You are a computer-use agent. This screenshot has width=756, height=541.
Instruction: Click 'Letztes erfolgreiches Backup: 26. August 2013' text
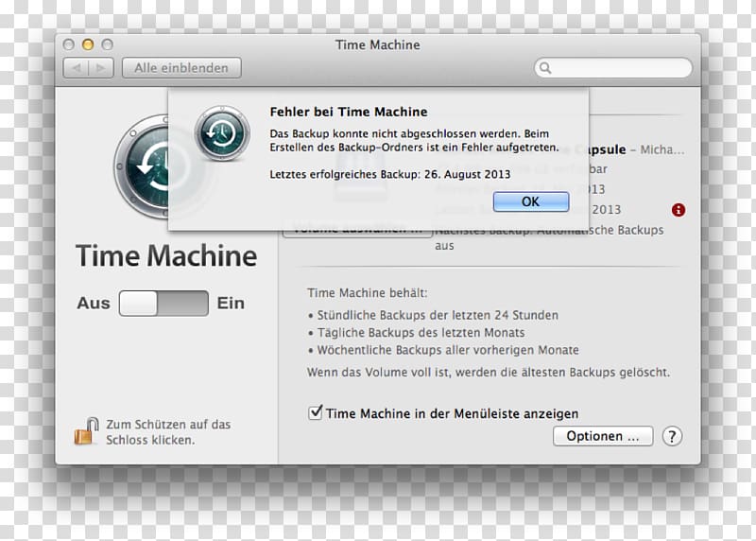coord(390,174)
